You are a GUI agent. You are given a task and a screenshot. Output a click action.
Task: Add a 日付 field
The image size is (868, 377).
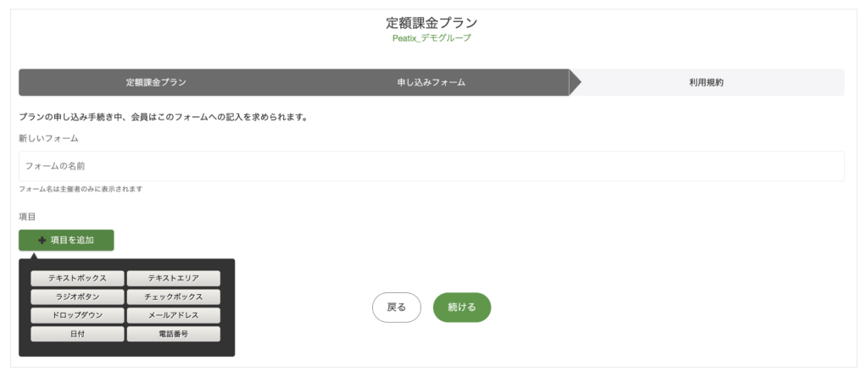point(77,335)
